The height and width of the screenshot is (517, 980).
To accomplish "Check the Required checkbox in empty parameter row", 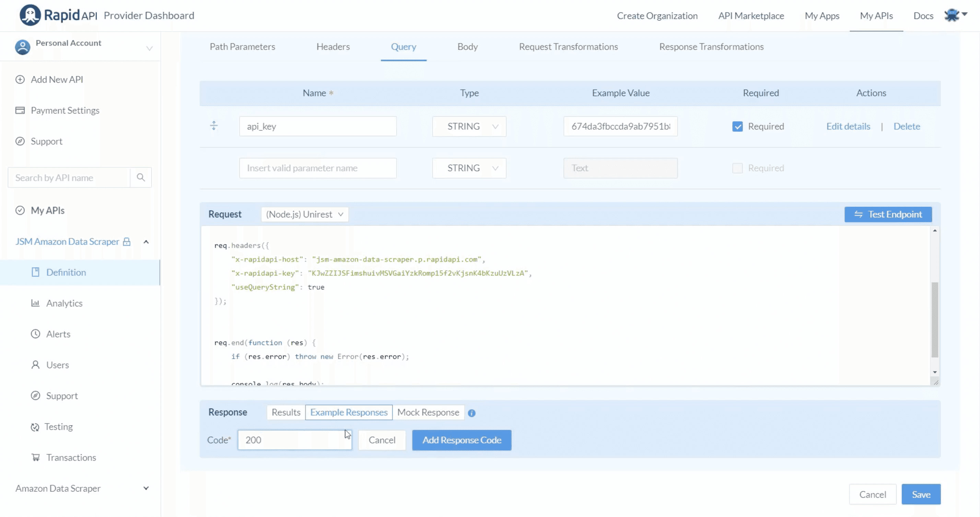I will coord(737,168).
